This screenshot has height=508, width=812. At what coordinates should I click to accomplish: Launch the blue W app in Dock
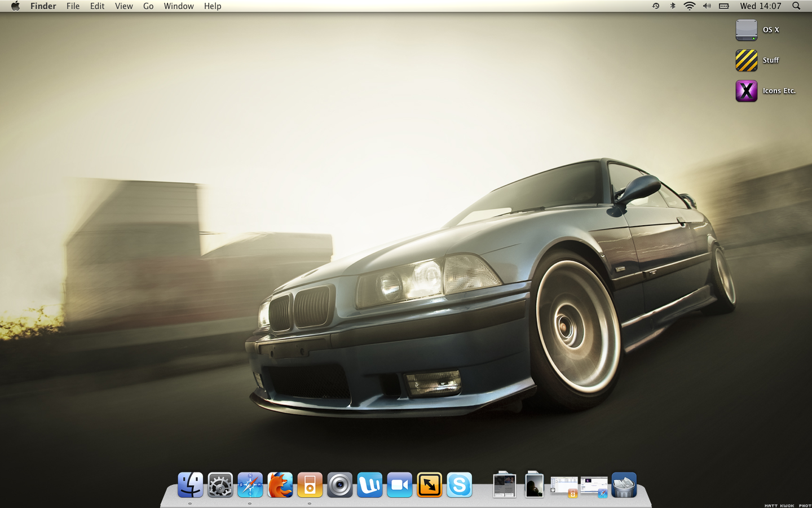point(370,485)
